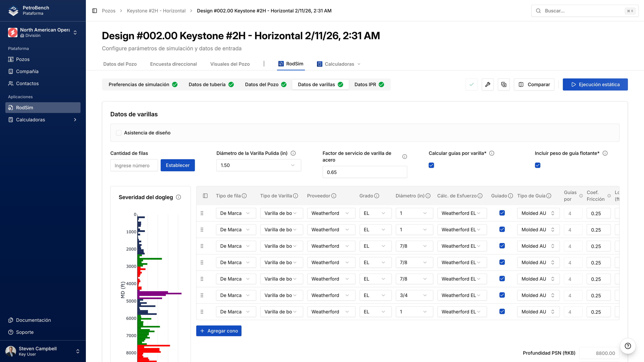This screenshot has width=644, height=362.
Task: Open Diámetro de la Varilla Pulida dropdown
Action: [x=258, y=165]
